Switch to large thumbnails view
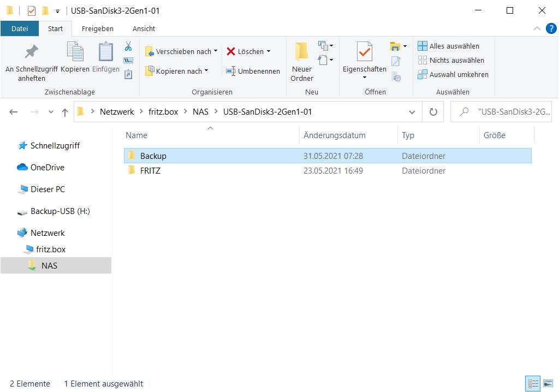Image resolution: width=559 pixels, height=392 pixels. click(548, 383)
